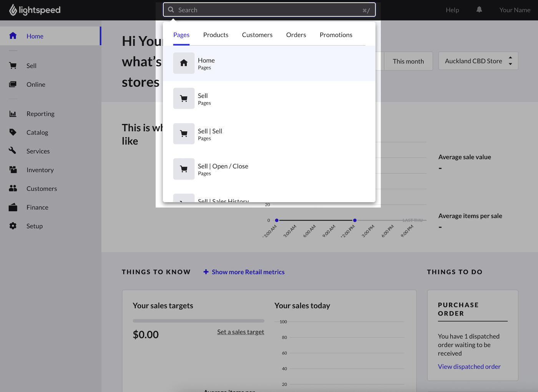Open Catalog from the sidebar

[37, 132]
